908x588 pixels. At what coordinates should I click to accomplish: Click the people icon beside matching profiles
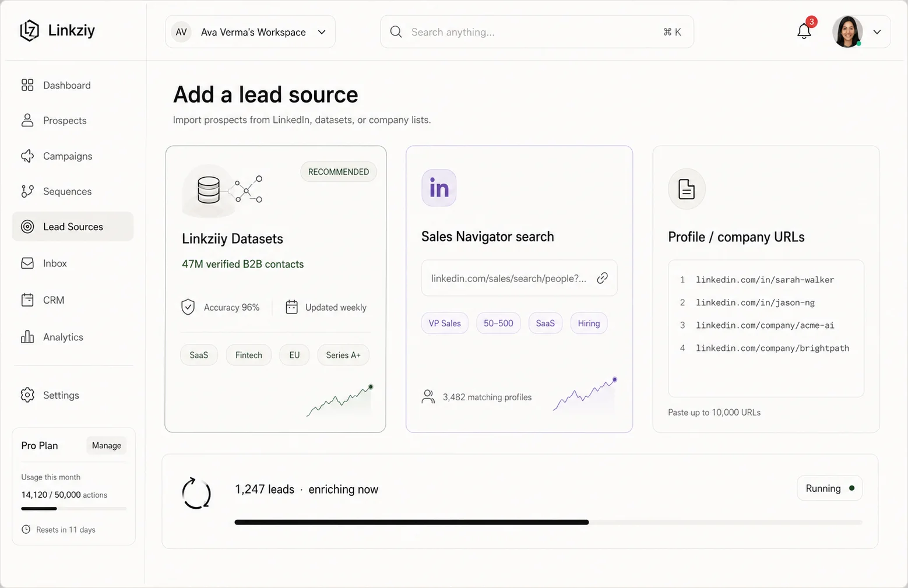428,397
